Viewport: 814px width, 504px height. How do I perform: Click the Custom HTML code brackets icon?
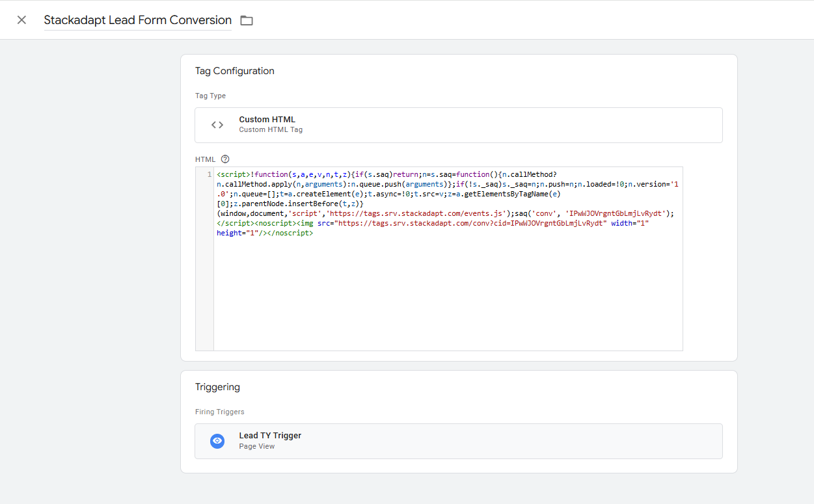coord(217,125)
